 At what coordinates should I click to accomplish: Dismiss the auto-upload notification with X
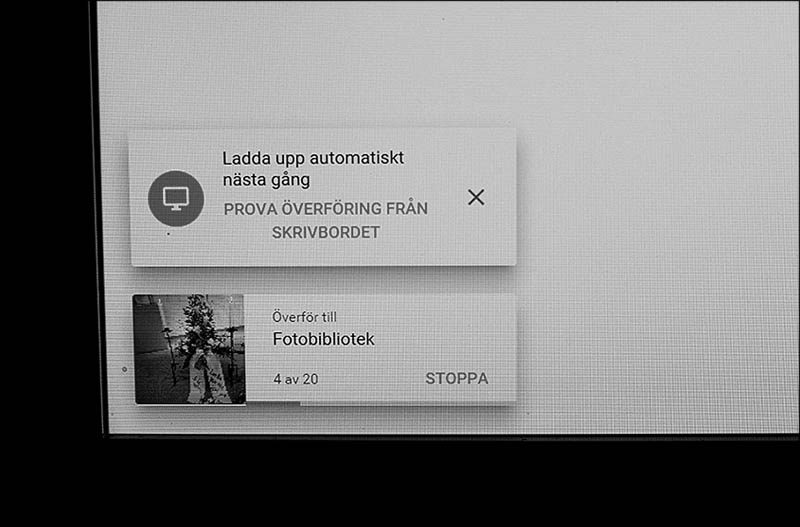pos(476,197)
